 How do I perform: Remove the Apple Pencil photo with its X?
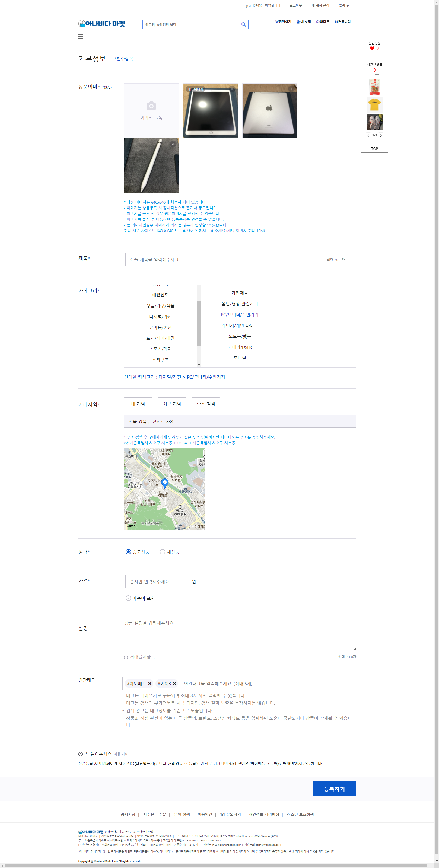click(173, 143)
